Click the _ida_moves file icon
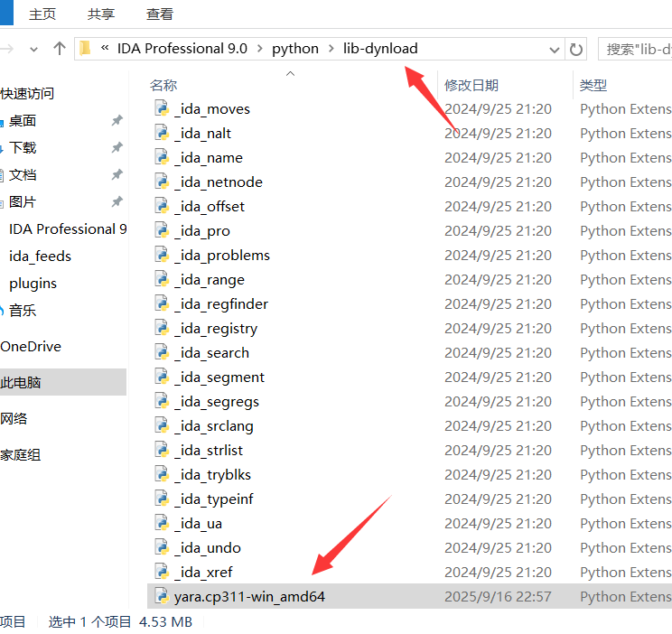 (162, 108)
